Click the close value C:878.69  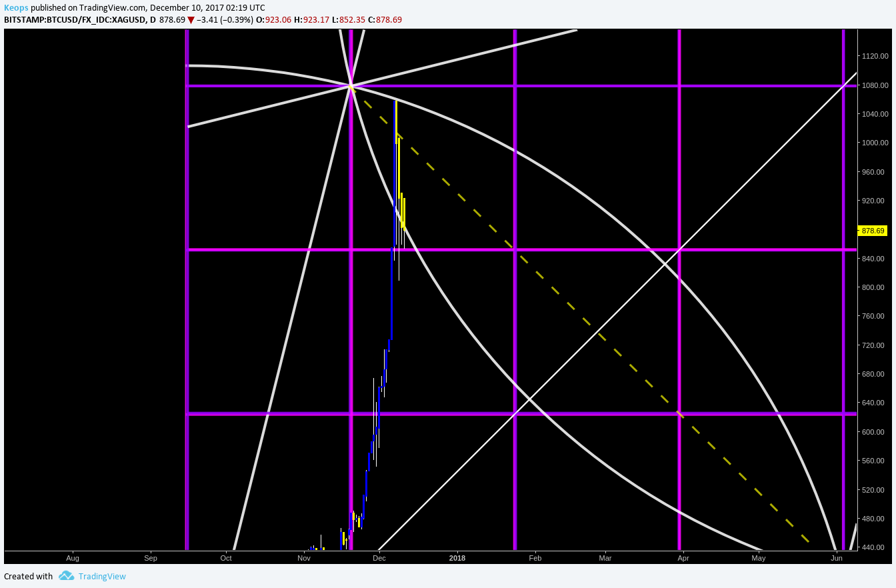click(x=385, y=19)
